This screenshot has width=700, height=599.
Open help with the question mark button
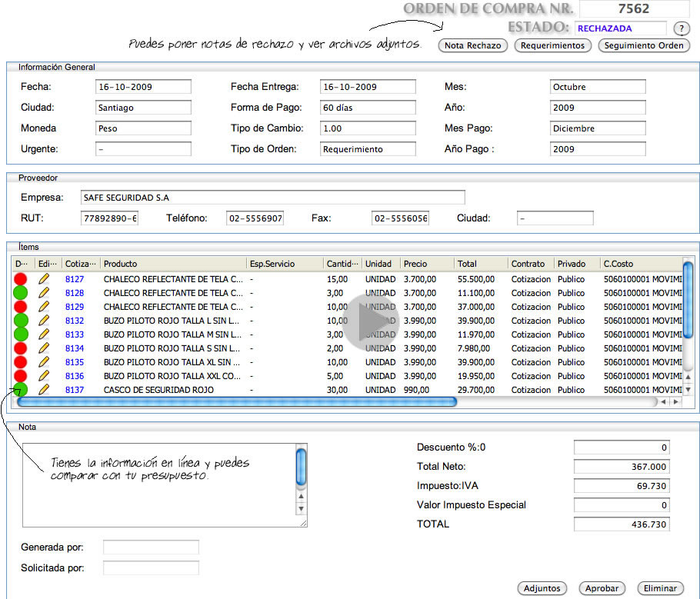click(682, 28)
